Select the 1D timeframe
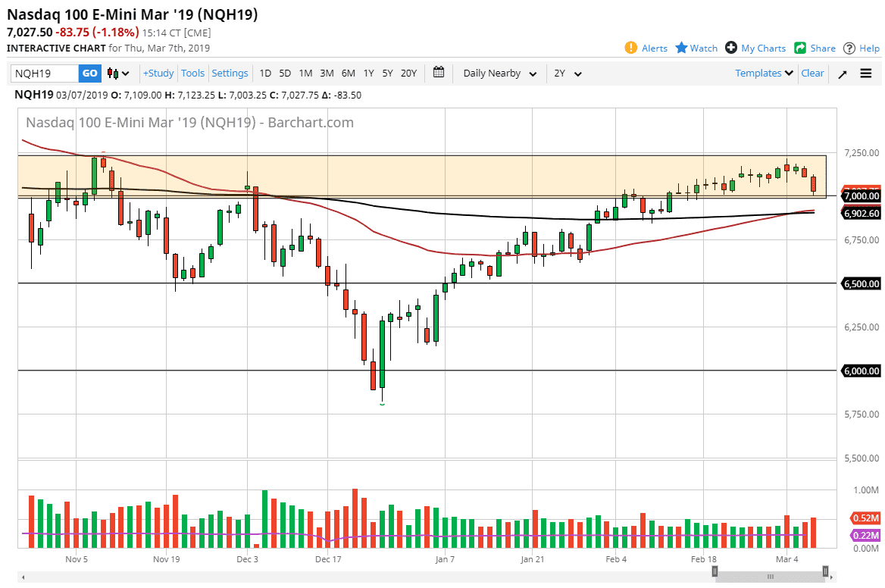Image resolution: width=885 pixels, height=588 pixels. point(265,73)
